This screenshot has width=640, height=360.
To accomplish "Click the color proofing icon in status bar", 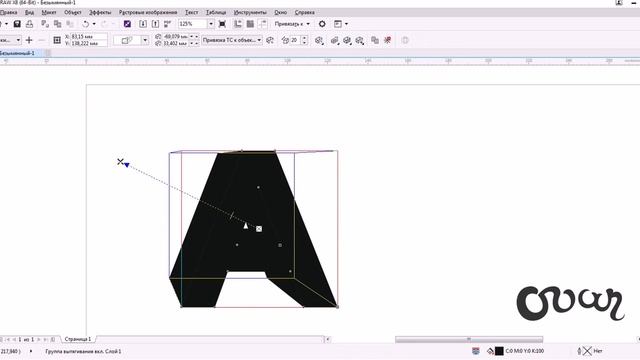I will coord(476,351).
